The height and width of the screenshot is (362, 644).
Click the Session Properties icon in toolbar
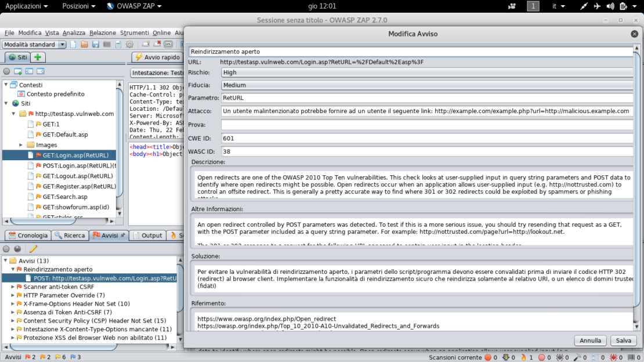click(118, 44)
